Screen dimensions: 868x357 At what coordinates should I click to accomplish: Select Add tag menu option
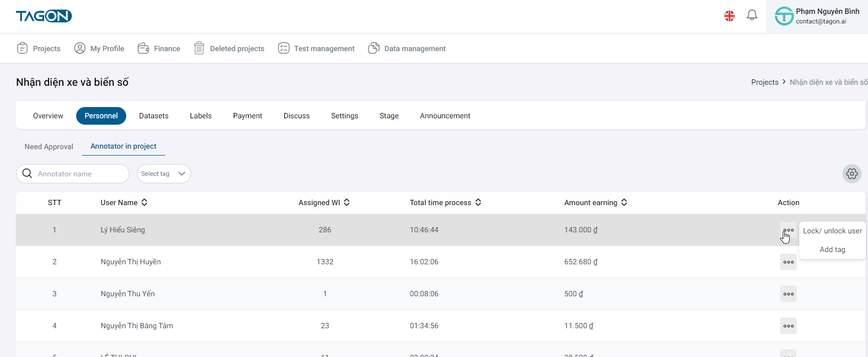coord(832,249)
